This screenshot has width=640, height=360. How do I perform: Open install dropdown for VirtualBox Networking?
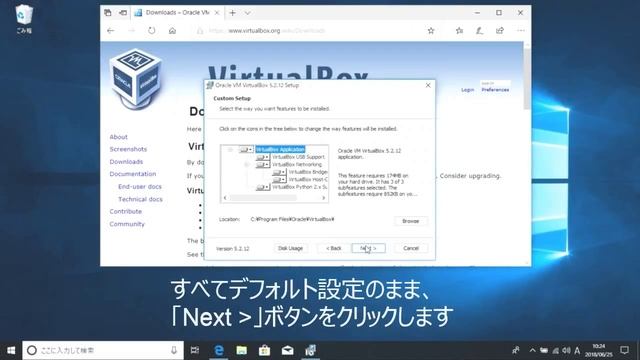tap(263, 164)
